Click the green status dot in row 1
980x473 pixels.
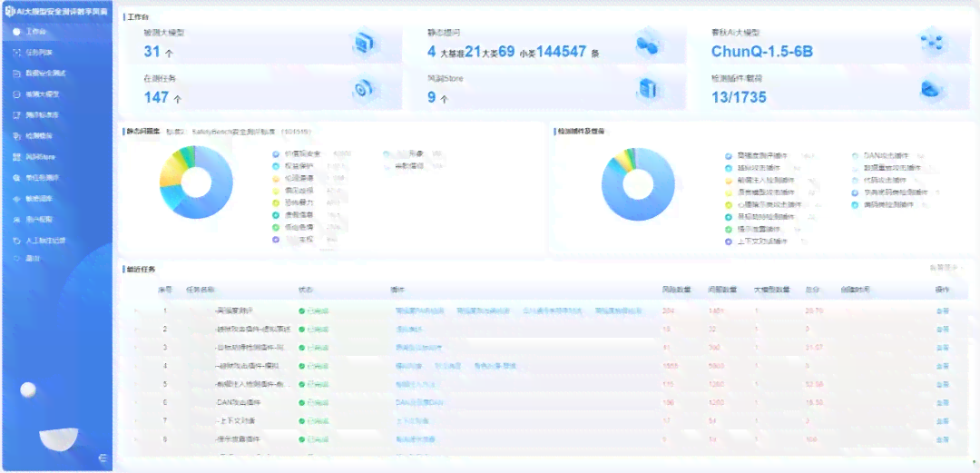click(302, 310)
